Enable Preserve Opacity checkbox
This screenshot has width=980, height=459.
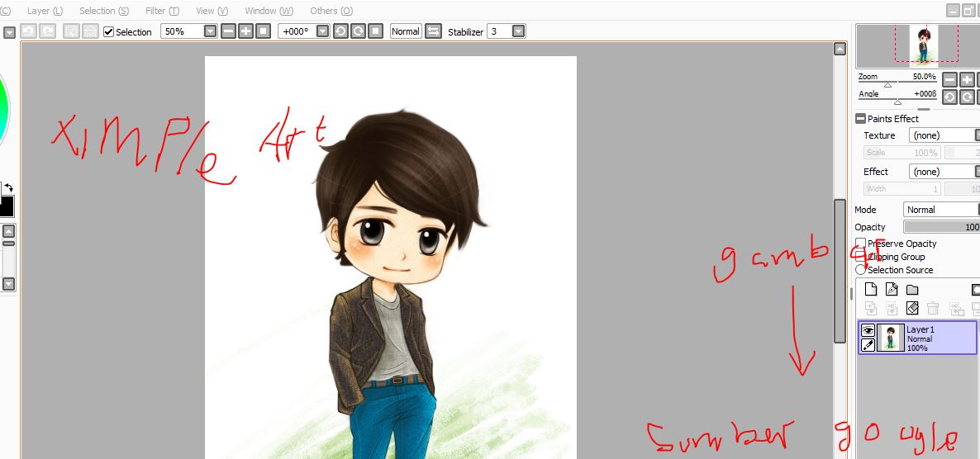861,243
